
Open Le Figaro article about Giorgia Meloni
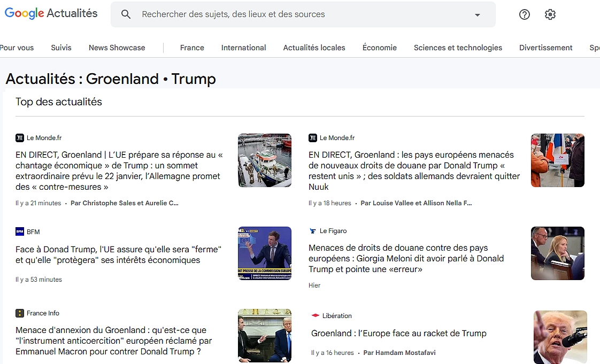[x=406, y=259]
